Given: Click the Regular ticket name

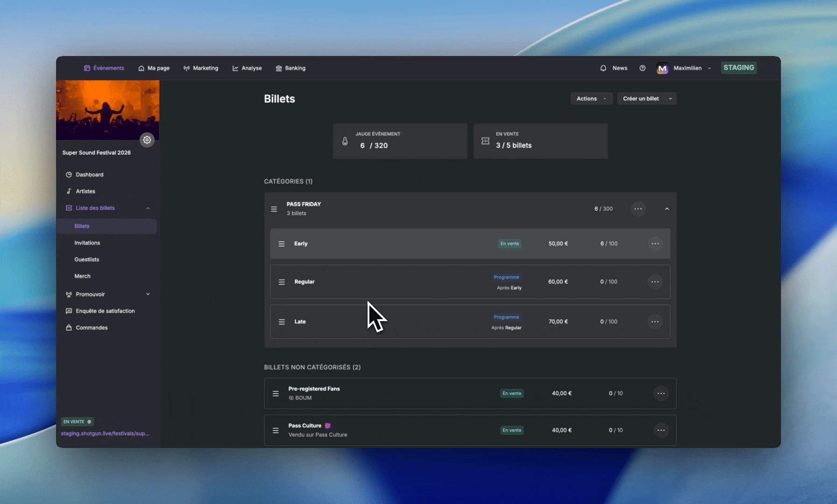Looking at the screenshot, I should tap(305, 282).
